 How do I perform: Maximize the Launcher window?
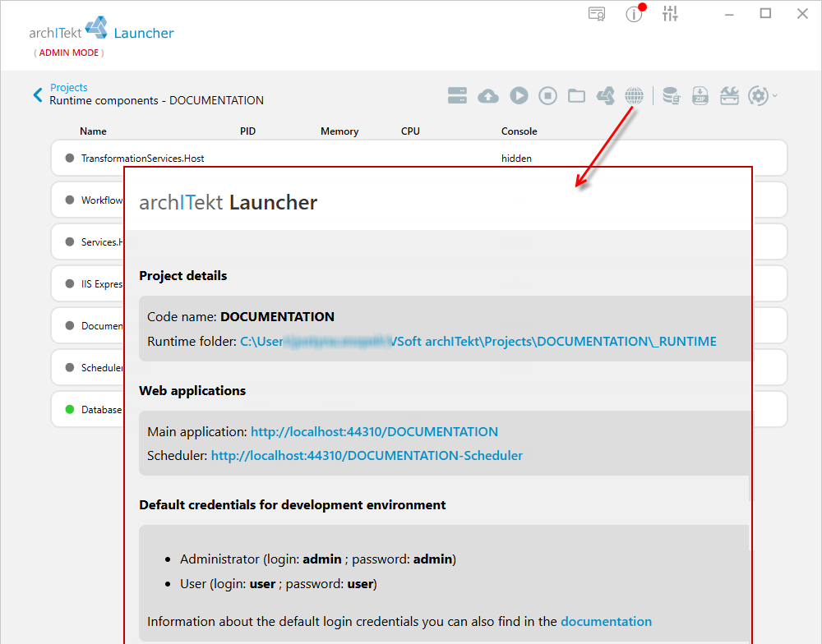click(765, 14)
